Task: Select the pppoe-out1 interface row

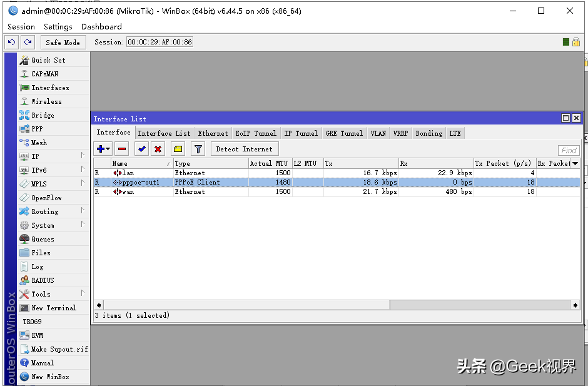Action: pyautogui.click(x=337, y=182)
